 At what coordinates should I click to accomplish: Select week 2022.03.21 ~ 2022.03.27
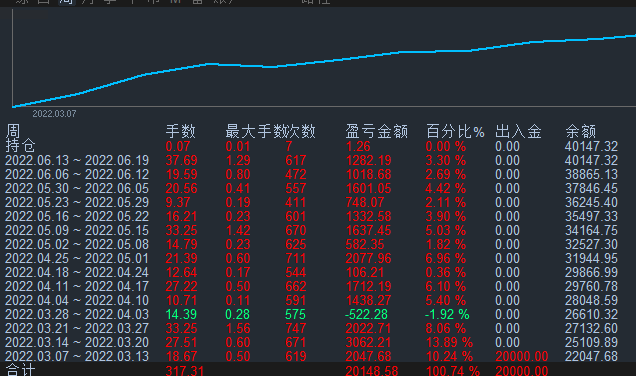click(77, 329)
